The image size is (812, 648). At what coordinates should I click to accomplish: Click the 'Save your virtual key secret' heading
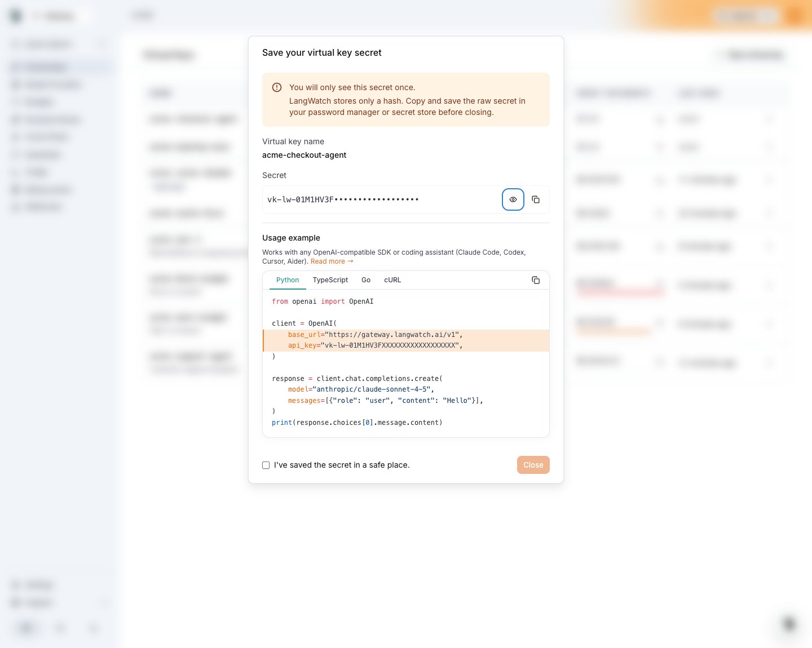[322, 52]
